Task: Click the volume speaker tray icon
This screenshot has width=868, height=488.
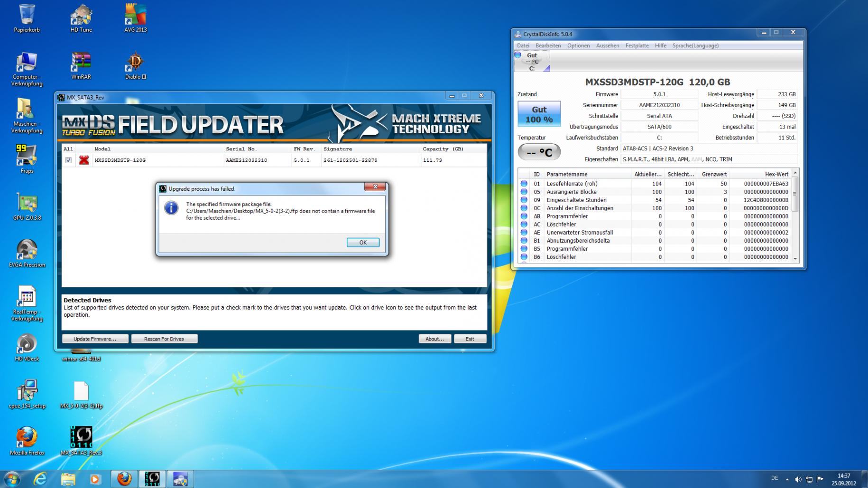Action: click(x=798, y=479)
